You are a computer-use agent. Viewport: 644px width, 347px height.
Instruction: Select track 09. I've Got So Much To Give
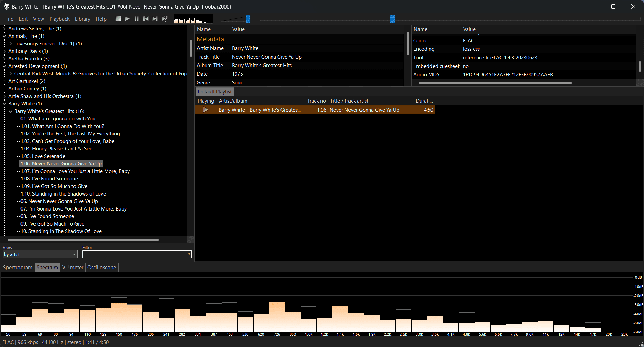(52, 224)
